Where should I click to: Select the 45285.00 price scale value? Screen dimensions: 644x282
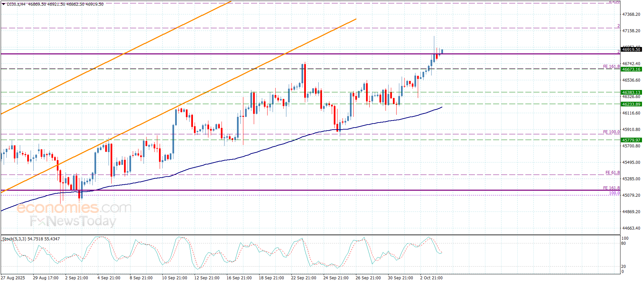[631, 179]
